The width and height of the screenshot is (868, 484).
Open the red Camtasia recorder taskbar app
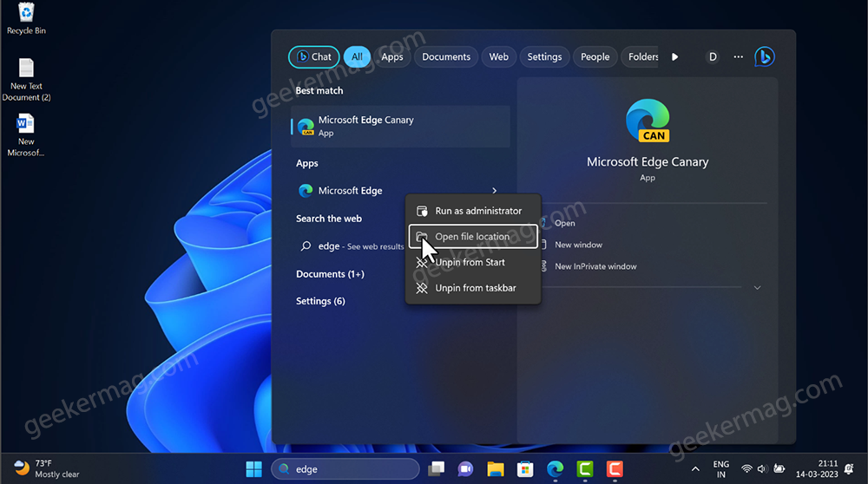coord(615,469)
